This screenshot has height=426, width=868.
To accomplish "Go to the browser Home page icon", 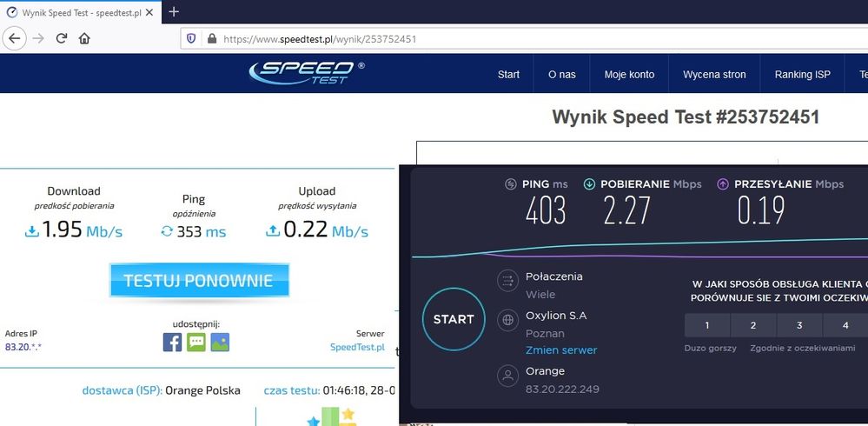I will tap(84, 38).
